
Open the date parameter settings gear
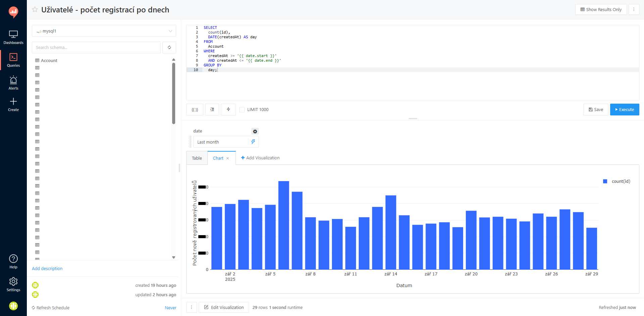[x=255, y=131]
